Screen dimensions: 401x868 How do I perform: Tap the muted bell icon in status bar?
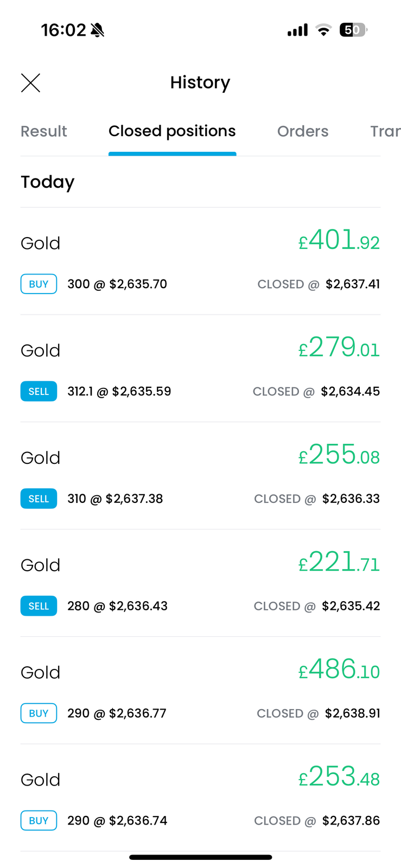pos(98,30)
